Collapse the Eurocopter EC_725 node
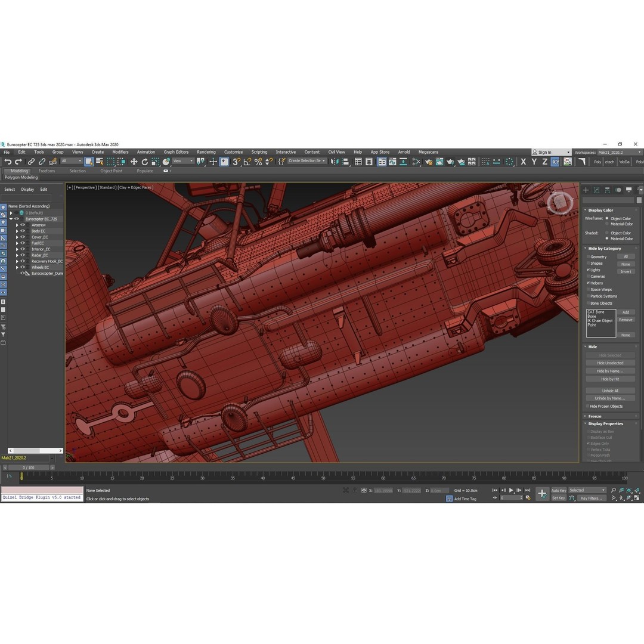Image resolution: width=644 pixels, height=644 pixels. coord(11,219)
